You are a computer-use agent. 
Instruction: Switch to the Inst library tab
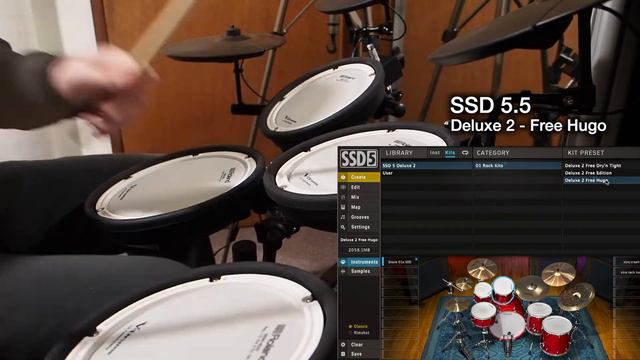tap(435, 153)
